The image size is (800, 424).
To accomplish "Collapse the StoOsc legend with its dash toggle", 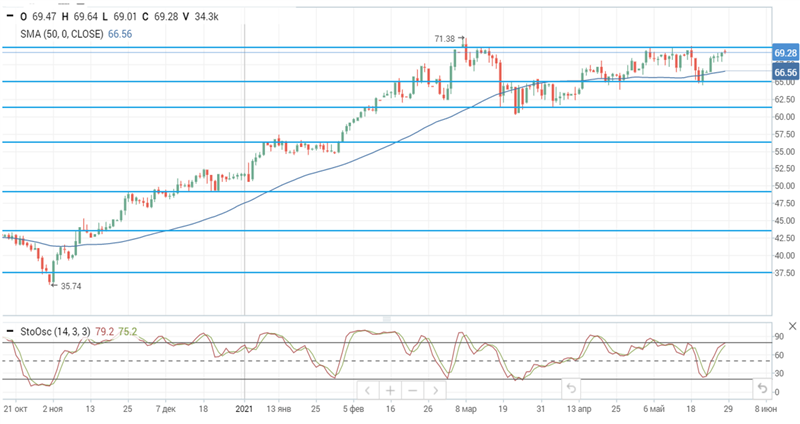I will click(x=10, y=332).
